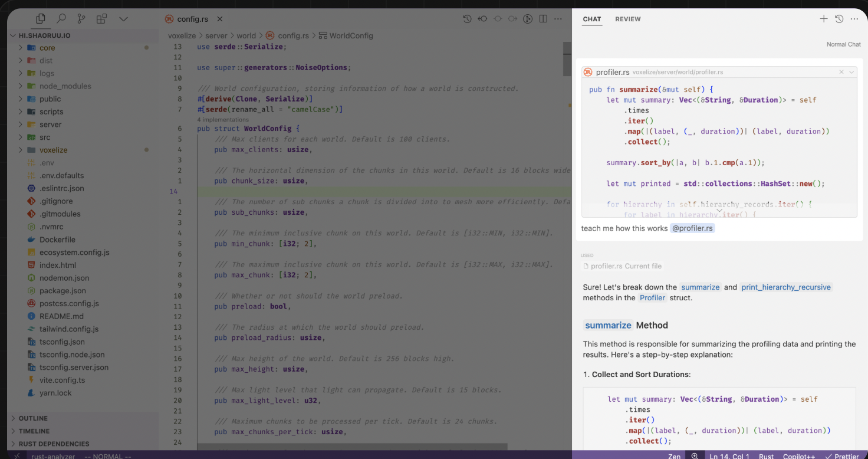The image size is (868, 459).
Task: Select the Explorer icon in the activity bar
Action: pyautogui.click(x=40, y=18)
